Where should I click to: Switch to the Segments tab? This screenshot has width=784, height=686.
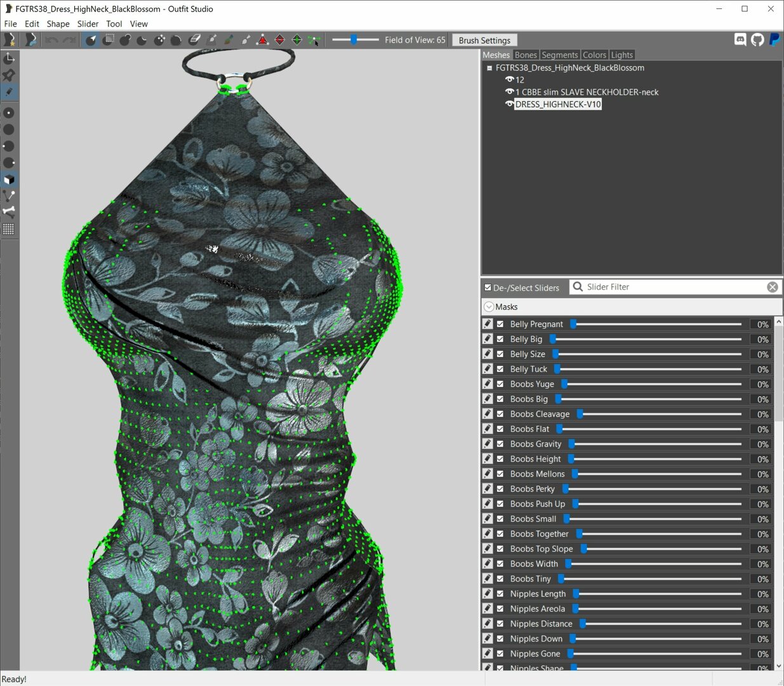(560, 55)
